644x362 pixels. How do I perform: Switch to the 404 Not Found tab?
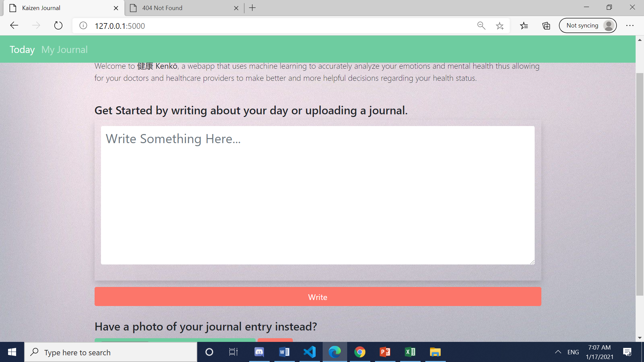(162, 8)
